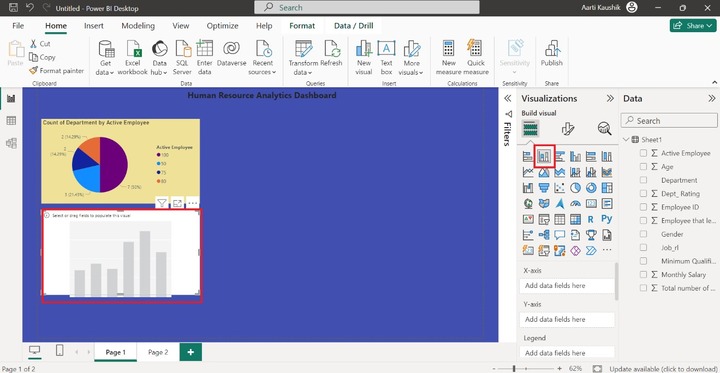Switch to Model view in left sidebar
Screen dimensions: 720x373
click(x=11, y=143)
